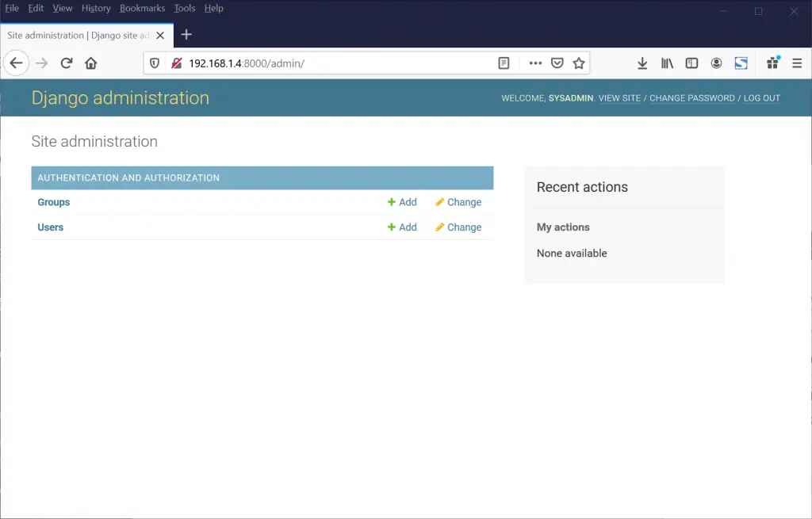Open the Bookmarks menu

[142, 8]
